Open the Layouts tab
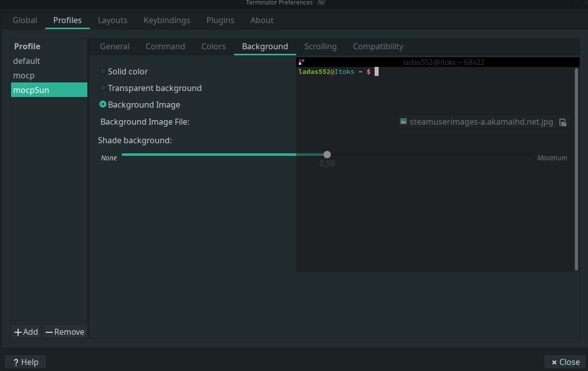This screenshot has width=588, height=371. point(112,20)
